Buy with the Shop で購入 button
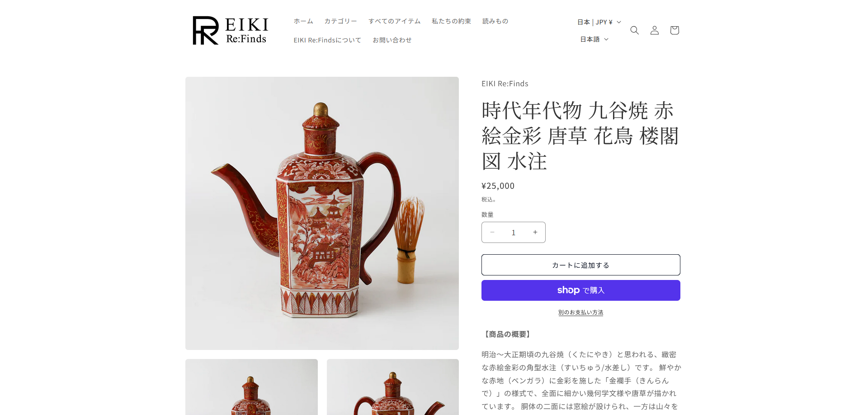 click(x=580, y=290)
